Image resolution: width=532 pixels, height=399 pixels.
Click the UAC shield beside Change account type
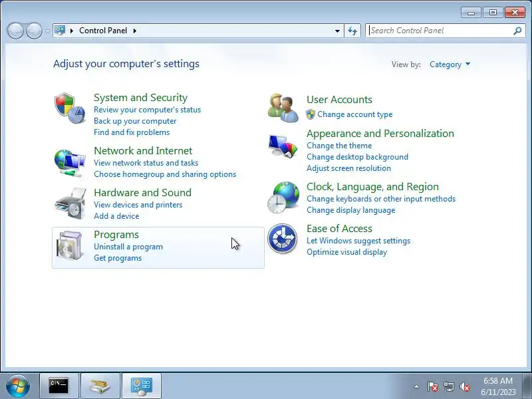(x=311, y=114)
